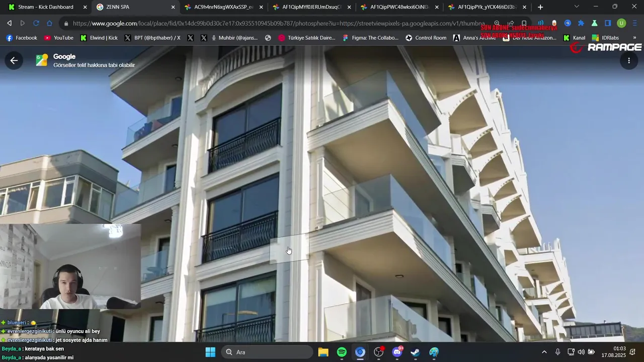Viewport: 644px width, 362px height.
Task: Open Discord from the taskbar
Action: [x=397, y=352]
